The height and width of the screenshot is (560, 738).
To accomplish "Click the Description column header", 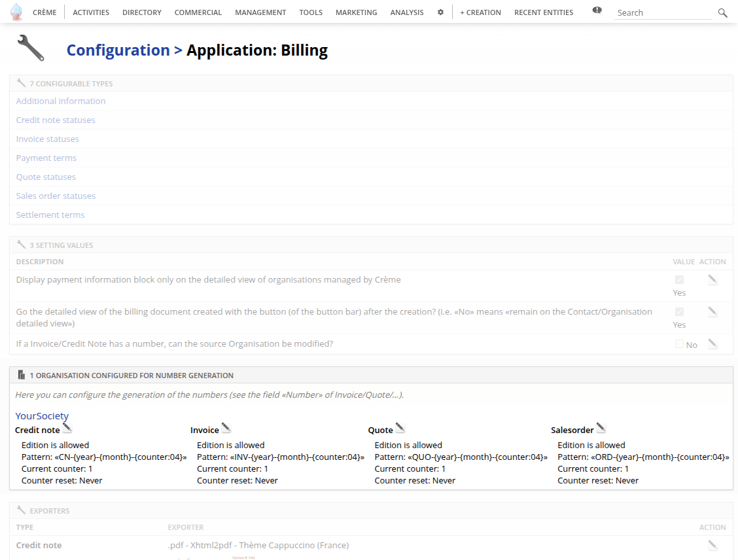I will [39, 262].
